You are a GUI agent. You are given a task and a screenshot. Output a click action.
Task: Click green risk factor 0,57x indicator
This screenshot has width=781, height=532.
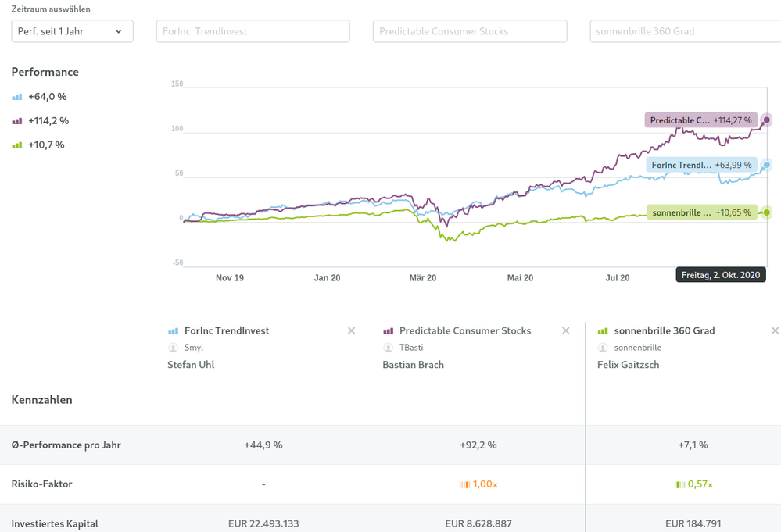tap(693, 484)
